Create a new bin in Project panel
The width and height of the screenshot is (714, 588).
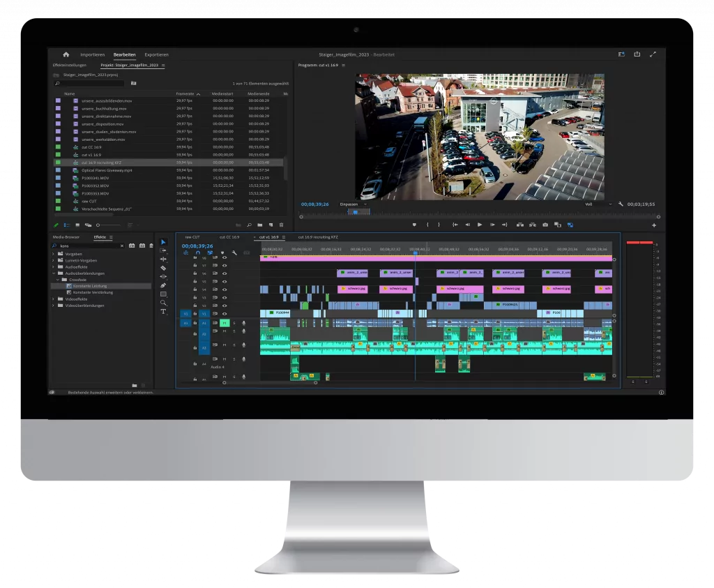click(x=259, y=225)
